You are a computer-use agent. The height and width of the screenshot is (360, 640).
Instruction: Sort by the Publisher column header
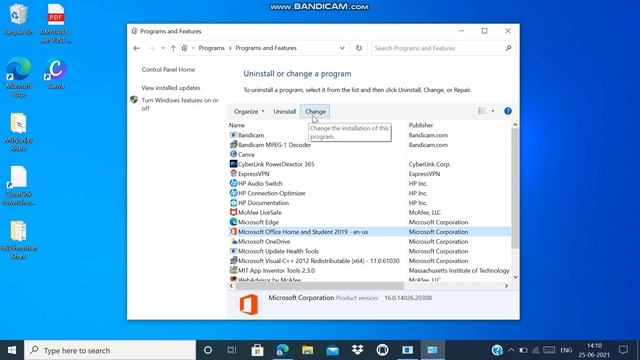click(x=421, y=125)
